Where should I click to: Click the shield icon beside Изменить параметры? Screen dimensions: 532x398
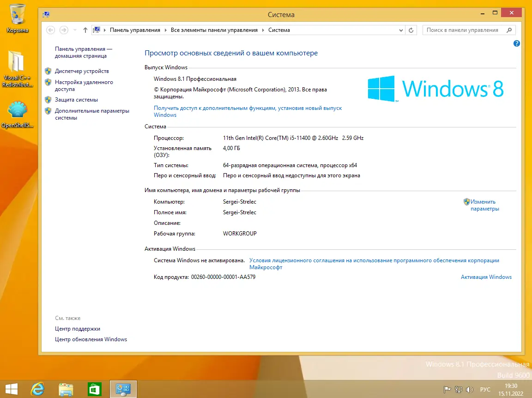pyautogui.click(x=466, y=202)
